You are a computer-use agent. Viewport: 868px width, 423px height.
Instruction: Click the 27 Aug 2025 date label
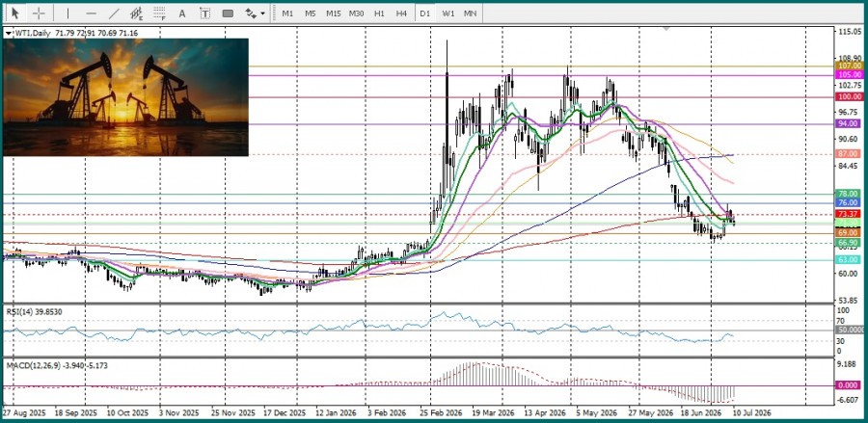(x=24, y=413)
